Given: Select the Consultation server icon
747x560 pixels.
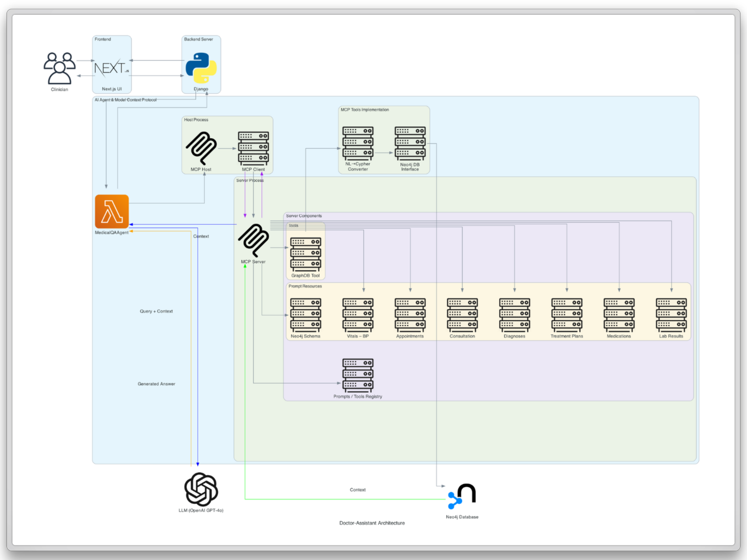Looking at the screenshot, I should point(462,315).
